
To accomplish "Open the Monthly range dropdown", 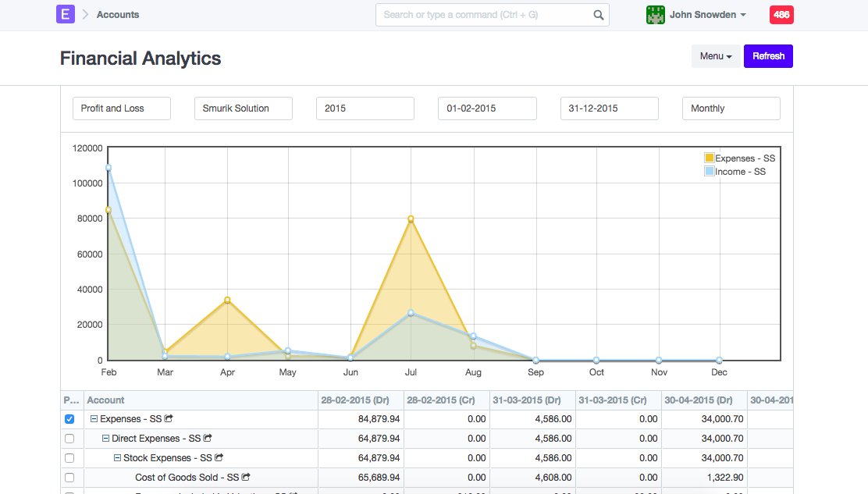I will (731, 108).
